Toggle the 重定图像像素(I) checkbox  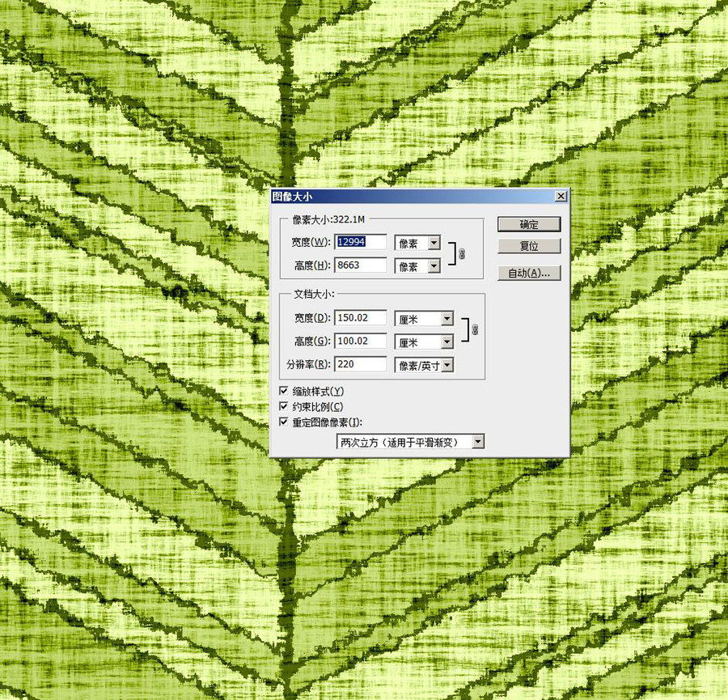[x=284, y=422]
